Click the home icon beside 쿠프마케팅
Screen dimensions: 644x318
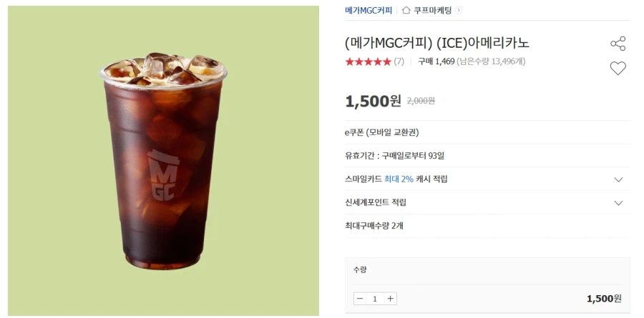(406, 10)
